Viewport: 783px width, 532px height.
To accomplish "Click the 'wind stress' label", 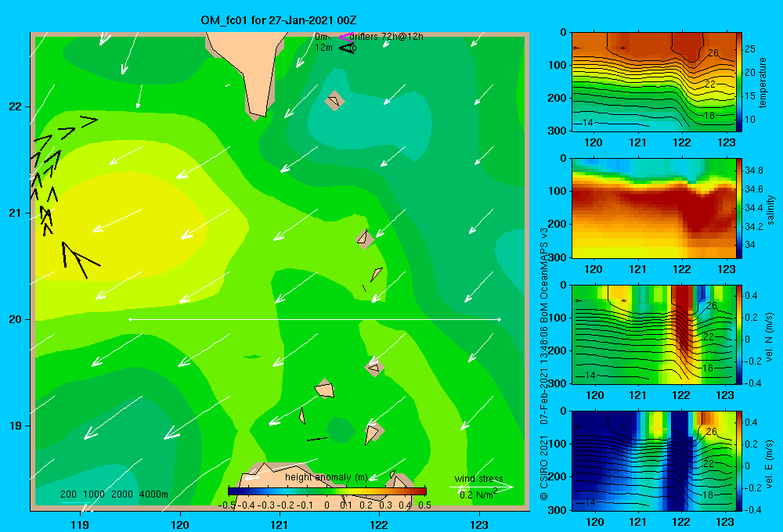I will (479, 478).
